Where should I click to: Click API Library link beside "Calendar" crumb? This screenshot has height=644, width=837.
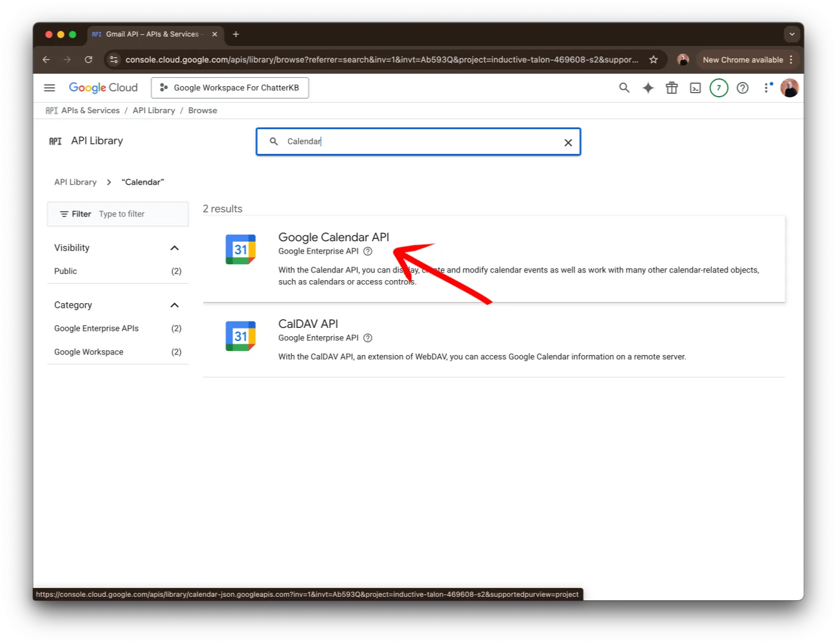pos(76,182)
